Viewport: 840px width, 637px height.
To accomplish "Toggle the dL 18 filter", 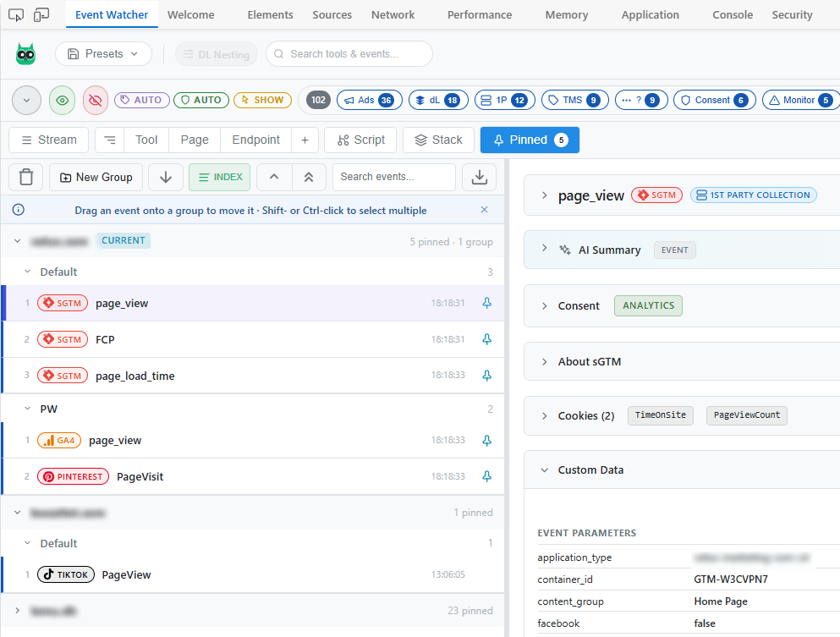I will (438, 100).
